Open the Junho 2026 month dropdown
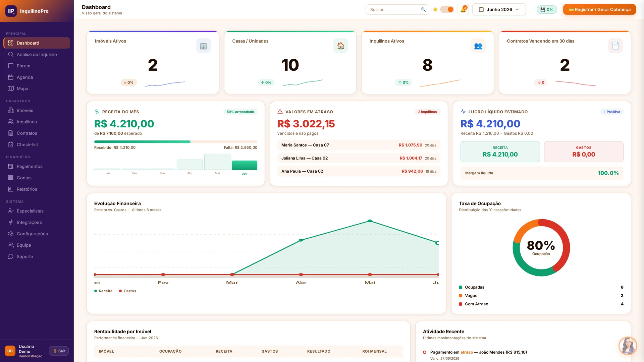The width and height of the screenshot is (644, 362). [499, 9]
